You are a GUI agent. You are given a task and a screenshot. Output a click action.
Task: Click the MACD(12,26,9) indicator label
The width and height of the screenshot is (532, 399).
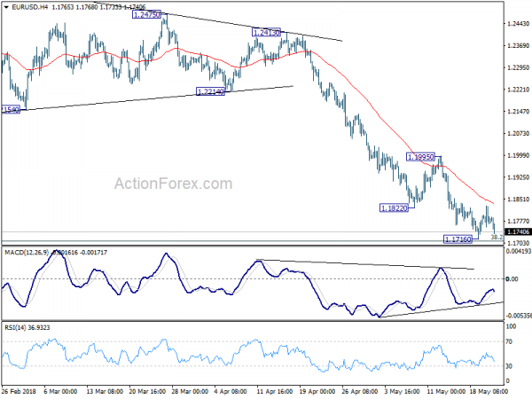coord(27,253)
